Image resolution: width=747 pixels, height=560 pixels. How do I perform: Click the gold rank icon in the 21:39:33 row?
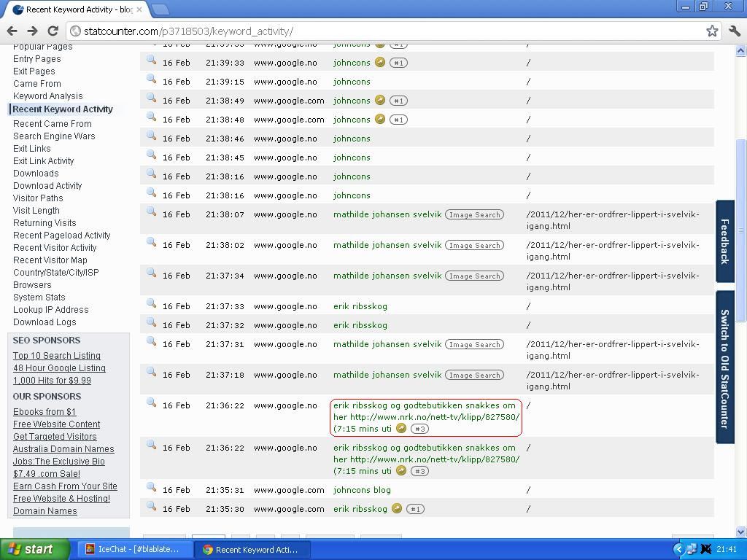point(379,62)
